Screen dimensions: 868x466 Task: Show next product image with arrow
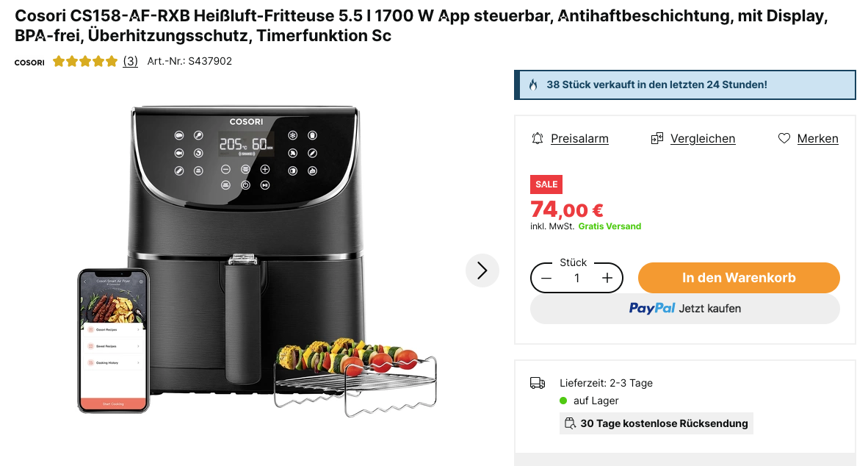[x=482, y=270]
